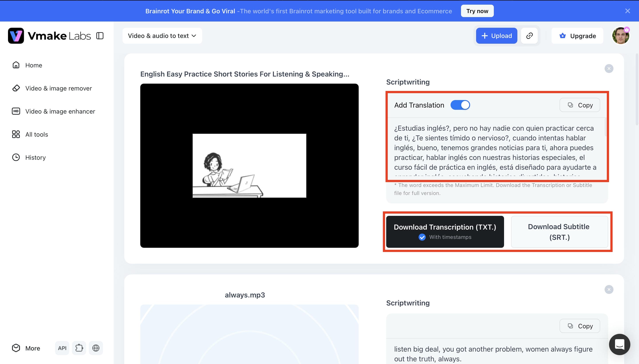639x364 pixels.
Task: Click the paste link icon button
Action: (529, 36)
